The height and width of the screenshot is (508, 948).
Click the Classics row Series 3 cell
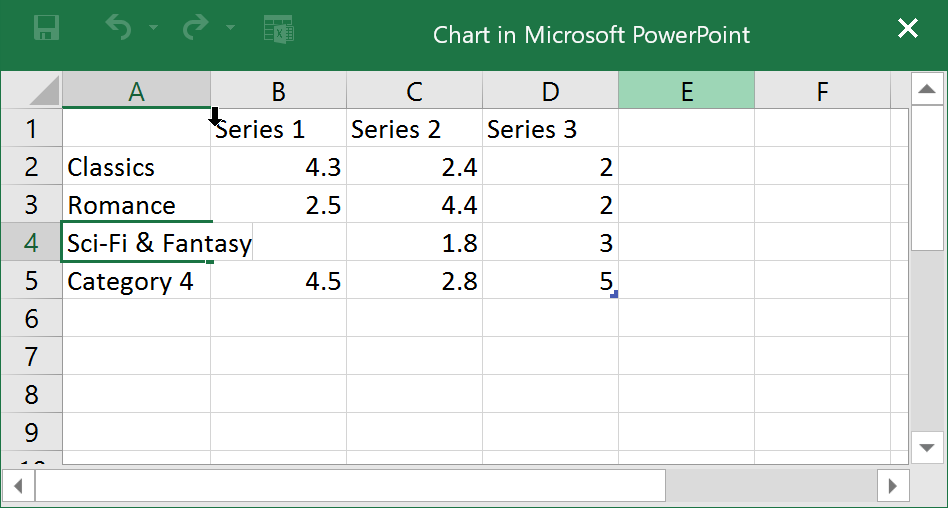(x=550, y=166)
